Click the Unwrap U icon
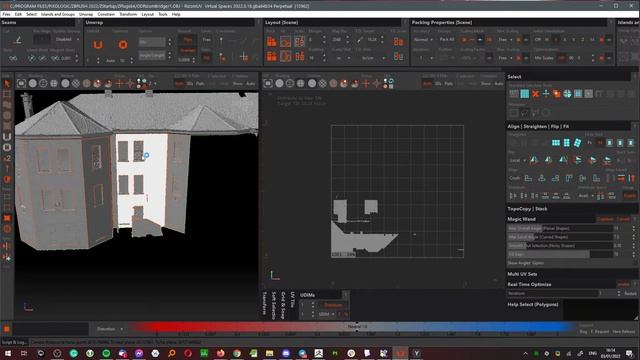Image resolution: width=640 pixels, height=360 pixels. click(98, 44)
